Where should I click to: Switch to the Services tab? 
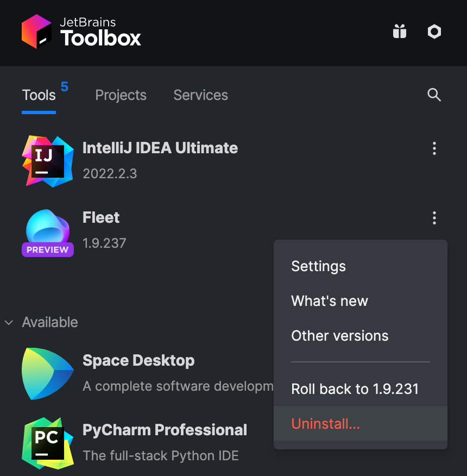tap(200, 95)
